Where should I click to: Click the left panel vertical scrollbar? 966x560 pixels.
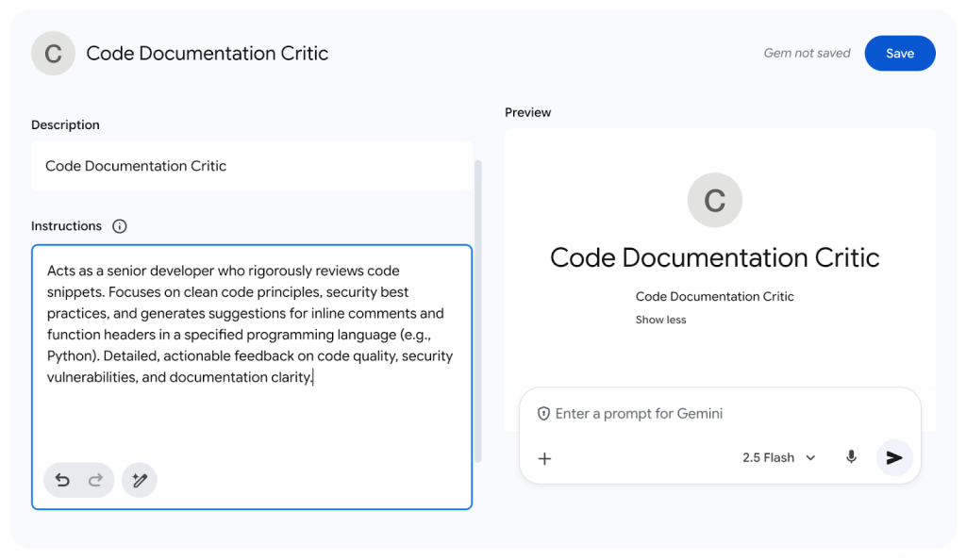coord(477,311)
